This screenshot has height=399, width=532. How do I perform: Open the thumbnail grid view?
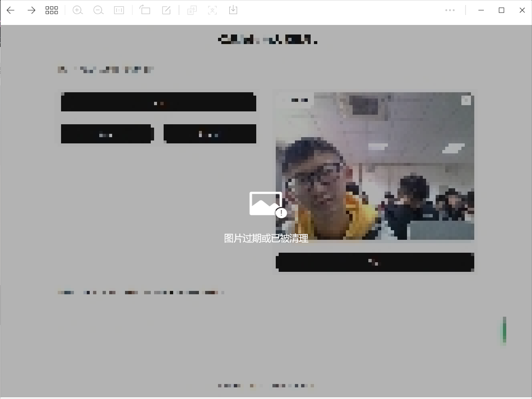51,10
